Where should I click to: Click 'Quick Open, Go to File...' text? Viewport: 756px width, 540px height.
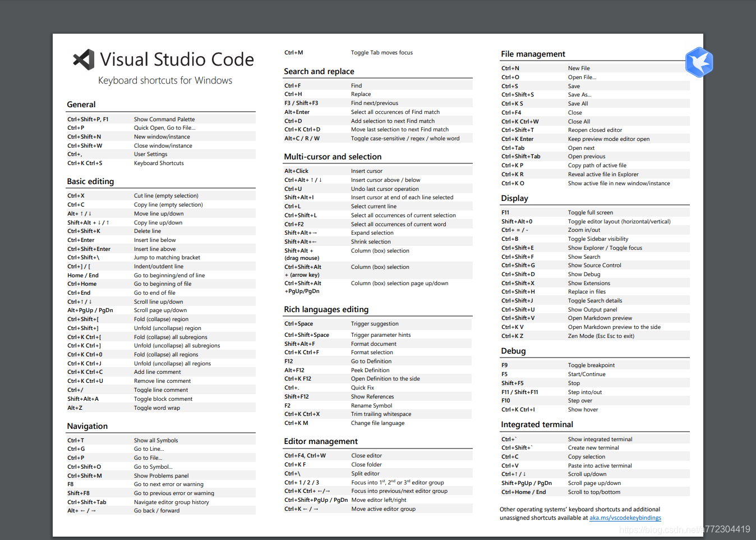[164, 128]
